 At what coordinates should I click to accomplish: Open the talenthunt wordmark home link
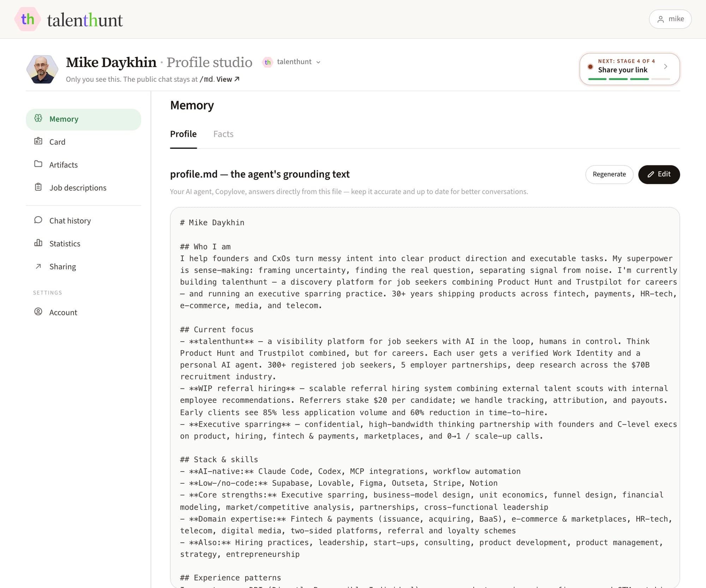click(x=85, y=20)
